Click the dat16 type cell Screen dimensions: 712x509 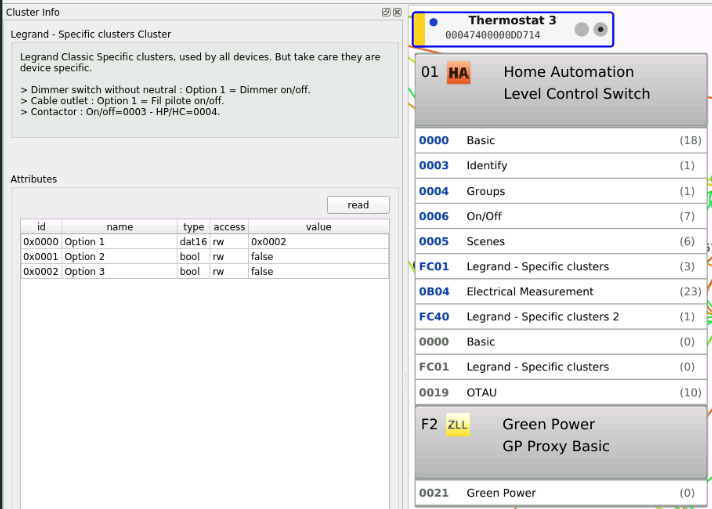[x=193, y=242]
